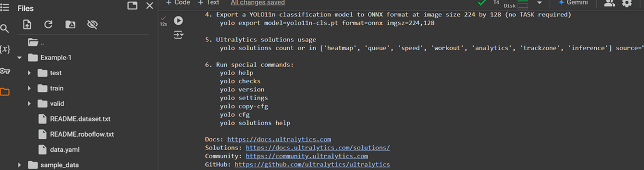644x170 pixels.
Task: Open the GitHub ultralytics link
Action: (312, 165)
